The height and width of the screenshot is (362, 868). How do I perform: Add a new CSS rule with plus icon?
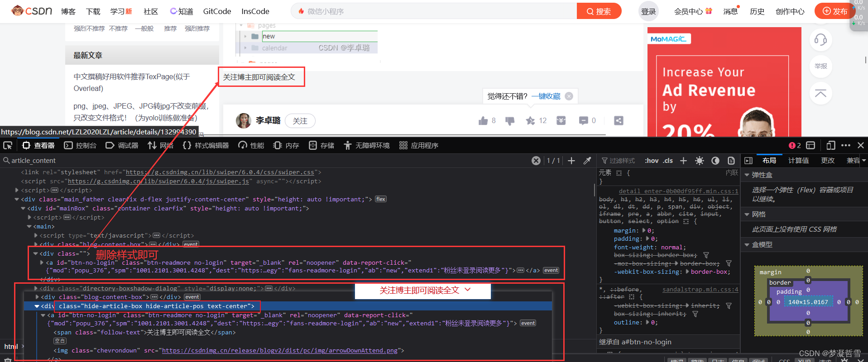683,161
